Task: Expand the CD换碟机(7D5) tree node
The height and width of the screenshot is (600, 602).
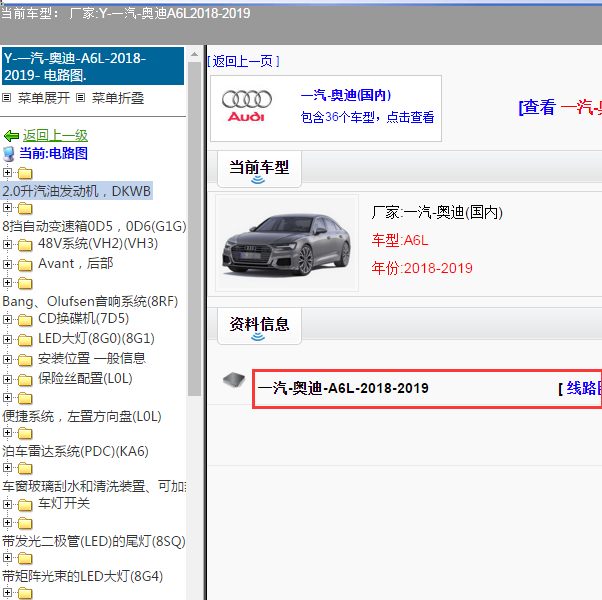Action: click(x=7, y=319)
